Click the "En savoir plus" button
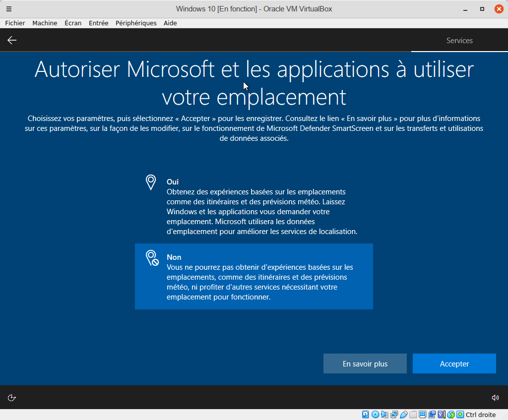This screenshot has width=508, height=420. click(x=365, y=363)
